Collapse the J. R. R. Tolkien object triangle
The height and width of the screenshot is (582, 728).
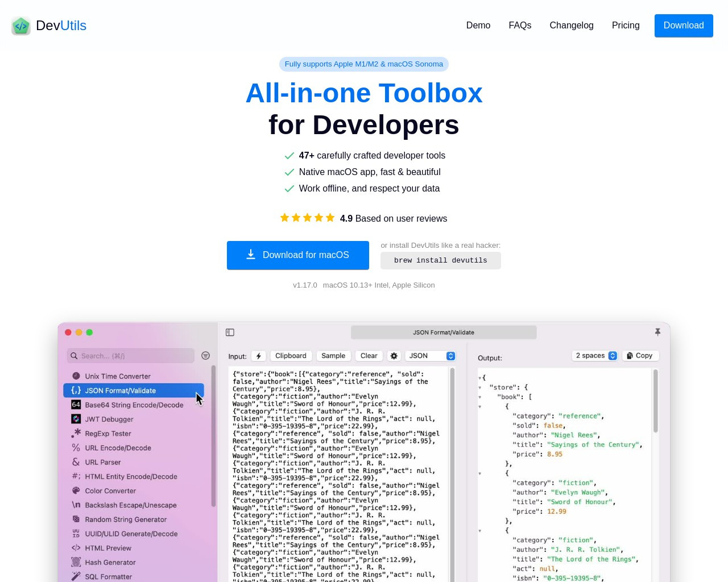coord(480,531)
